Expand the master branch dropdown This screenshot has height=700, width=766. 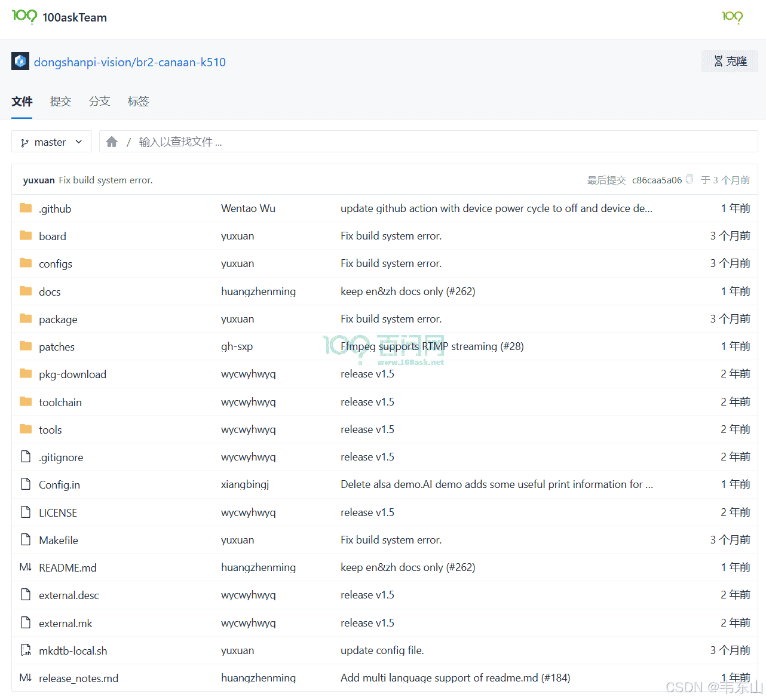51,142
